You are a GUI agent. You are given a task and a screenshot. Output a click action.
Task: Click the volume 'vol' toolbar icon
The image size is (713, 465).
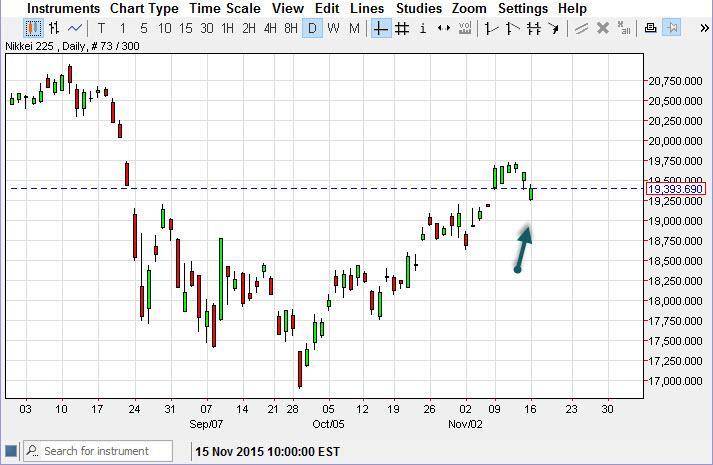tap(465, 28)
